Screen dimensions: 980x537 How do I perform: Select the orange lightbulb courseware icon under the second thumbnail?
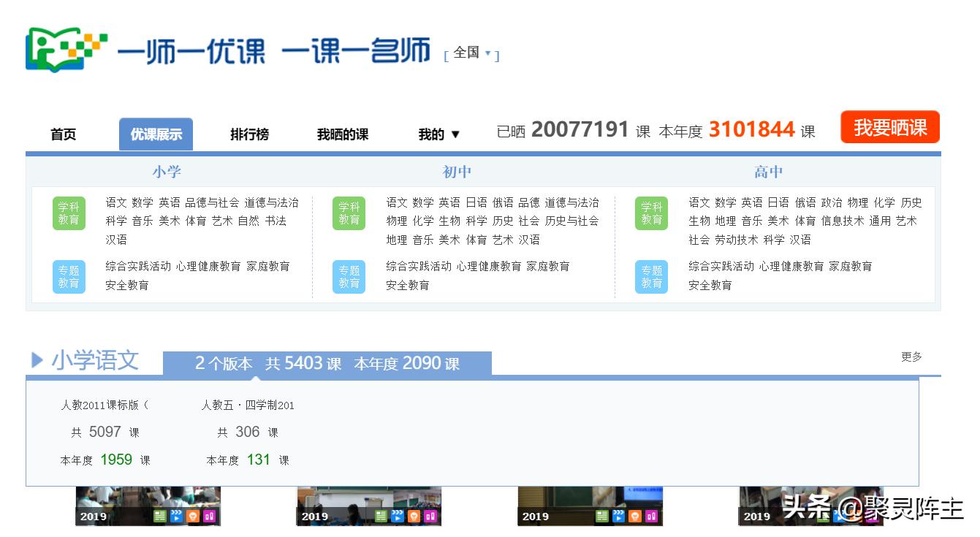[x=414, y=517]
